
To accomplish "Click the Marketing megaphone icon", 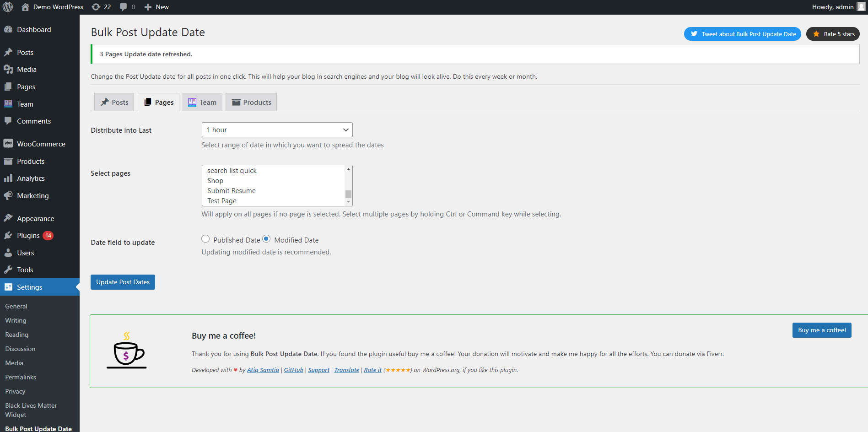I will [8, 195].
